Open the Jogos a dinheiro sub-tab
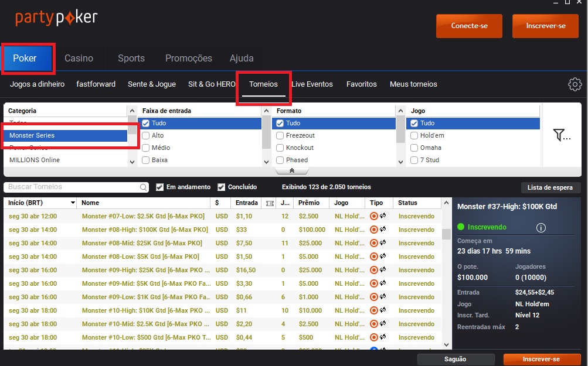The image size is (588, 366). [x=37, y=84]
